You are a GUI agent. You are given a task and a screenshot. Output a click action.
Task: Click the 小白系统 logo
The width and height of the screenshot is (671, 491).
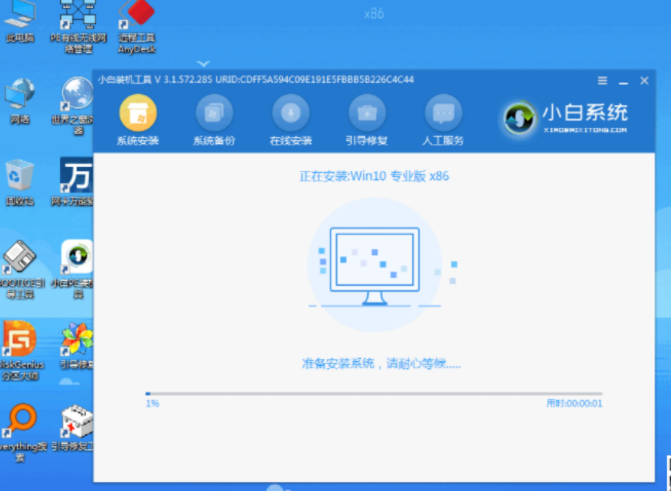[x=565, y=118]
